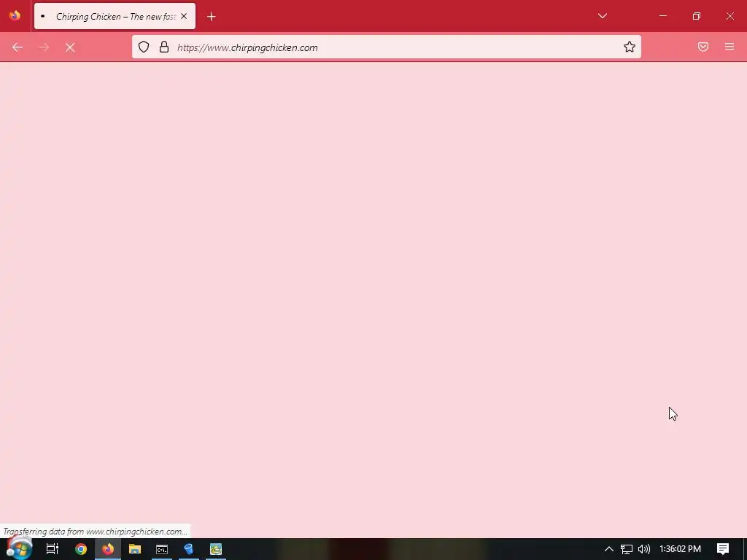
Task: Click the Firefox View icon
Action: [x=15, y=16]
